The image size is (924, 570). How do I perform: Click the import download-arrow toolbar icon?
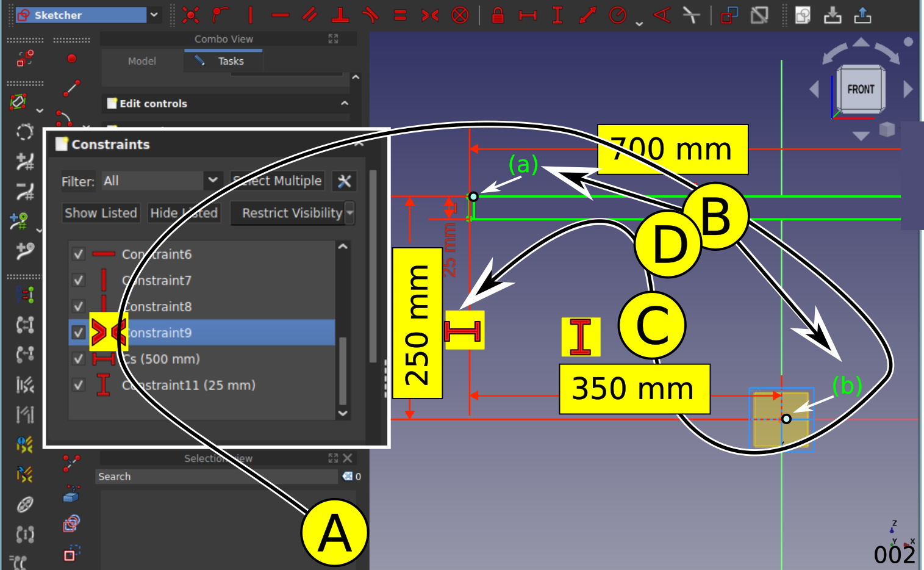click(x=833, y=15)
